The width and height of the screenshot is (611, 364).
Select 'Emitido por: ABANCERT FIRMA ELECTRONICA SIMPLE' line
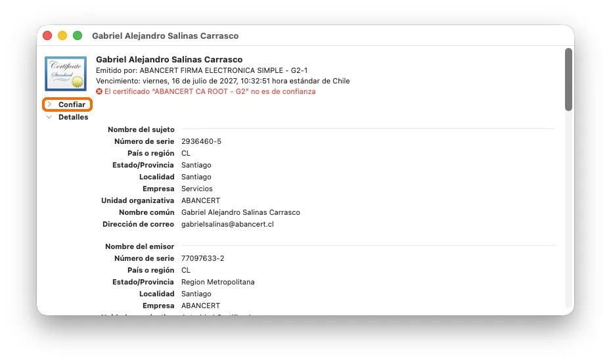[202, 70]
